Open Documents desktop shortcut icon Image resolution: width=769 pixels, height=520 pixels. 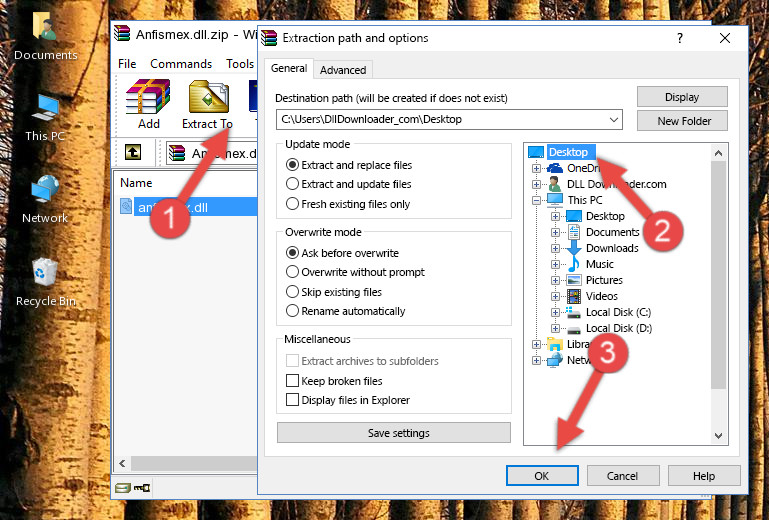click(44, 26)
